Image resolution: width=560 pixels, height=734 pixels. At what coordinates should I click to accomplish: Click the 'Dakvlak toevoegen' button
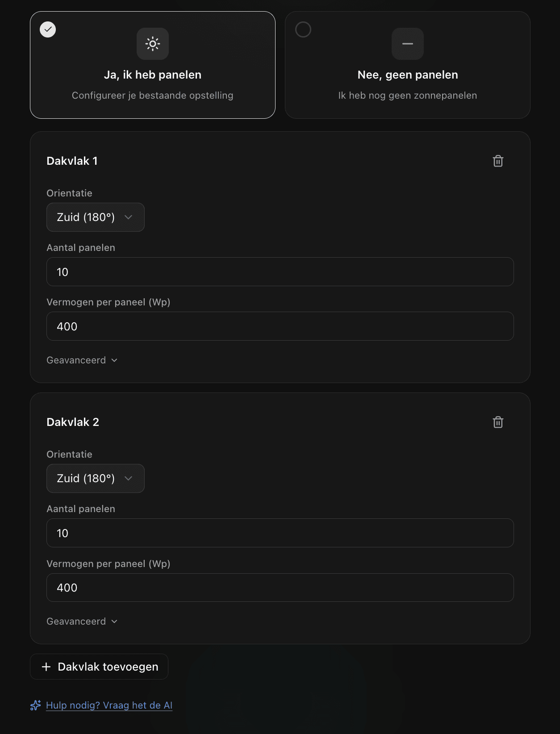[99, 667]
